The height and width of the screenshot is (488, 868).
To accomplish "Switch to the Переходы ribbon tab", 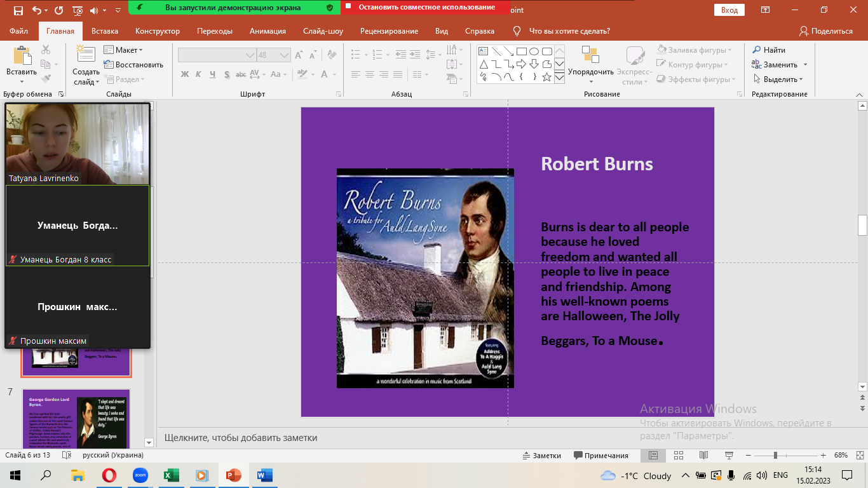I will click(x=215, y=30).
